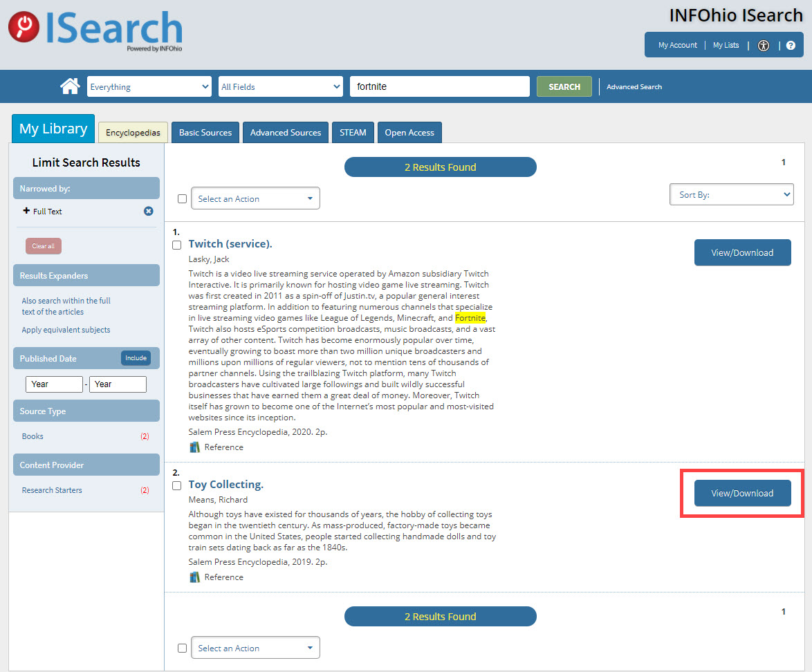Open My Account

tap(678, 46)
